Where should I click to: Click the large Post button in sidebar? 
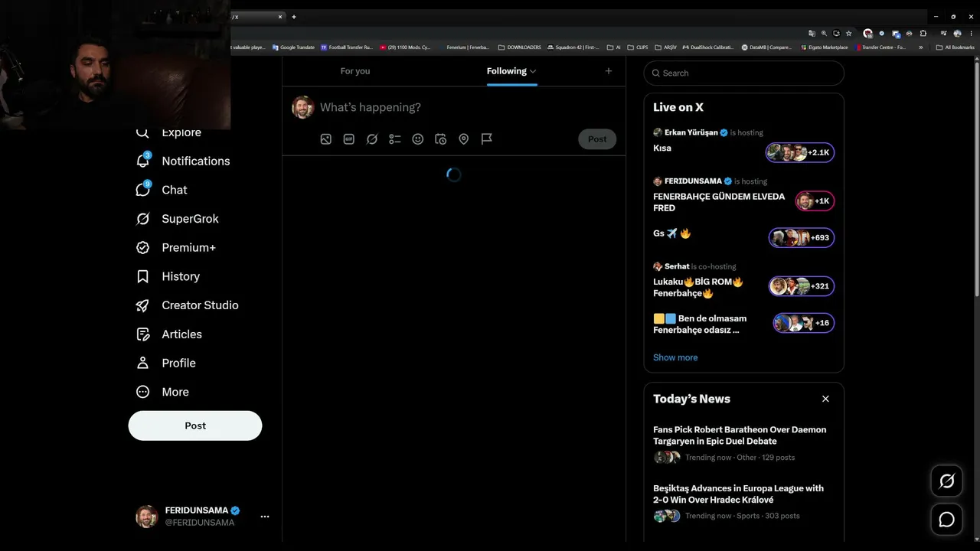tap(195, 425)
